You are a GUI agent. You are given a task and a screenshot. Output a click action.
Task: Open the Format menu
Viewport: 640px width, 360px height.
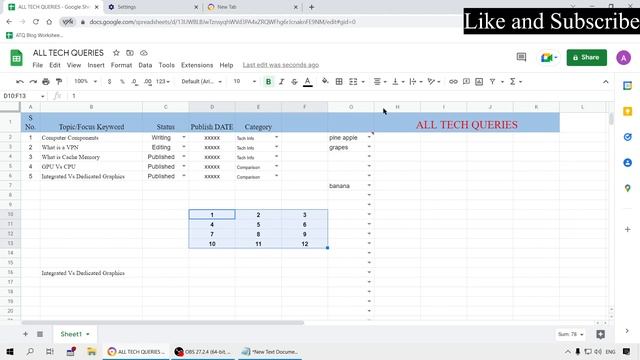point(121,65)
